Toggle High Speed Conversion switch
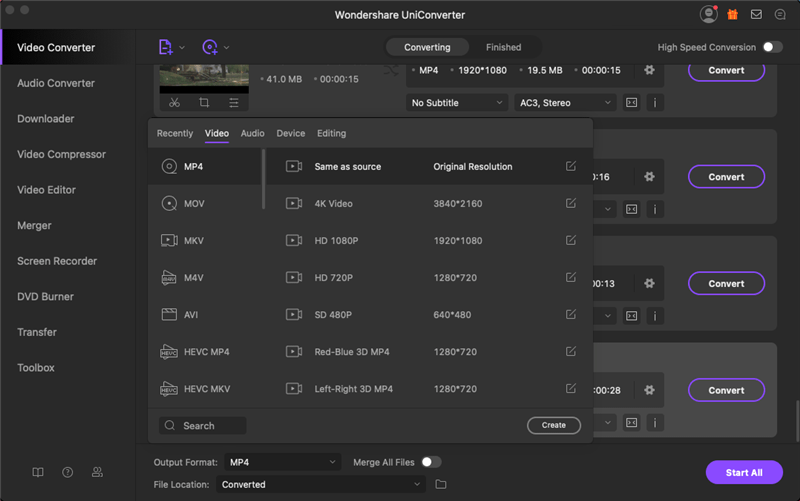Viewport: 800px width, 501px height. coord(772,47)
